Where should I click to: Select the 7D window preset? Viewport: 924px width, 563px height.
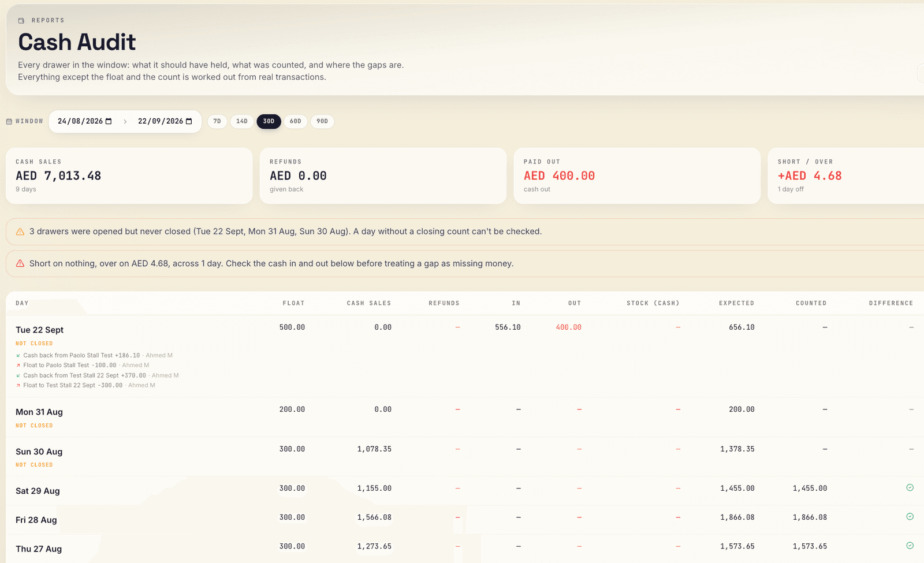[x=217, y=121]
